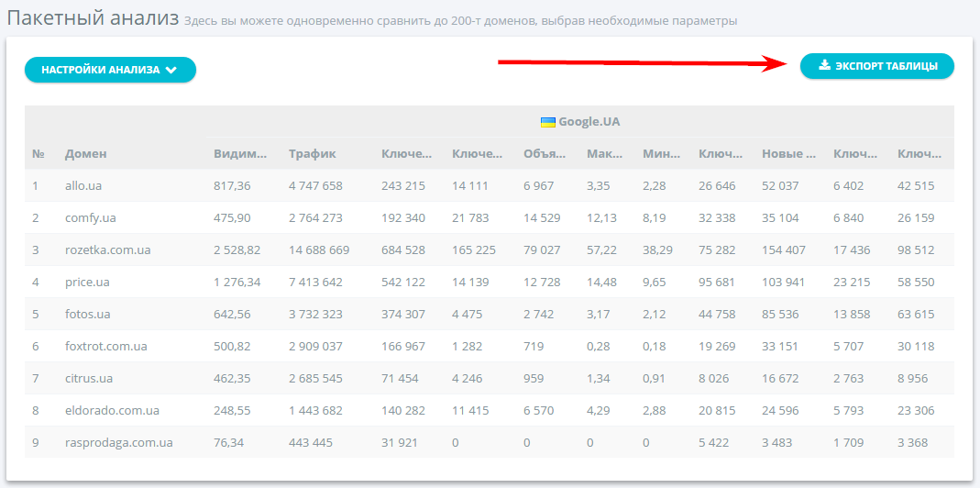Open the rozetka.com.ua domain entry
This screenshot has width=980, height=488.
107,250
